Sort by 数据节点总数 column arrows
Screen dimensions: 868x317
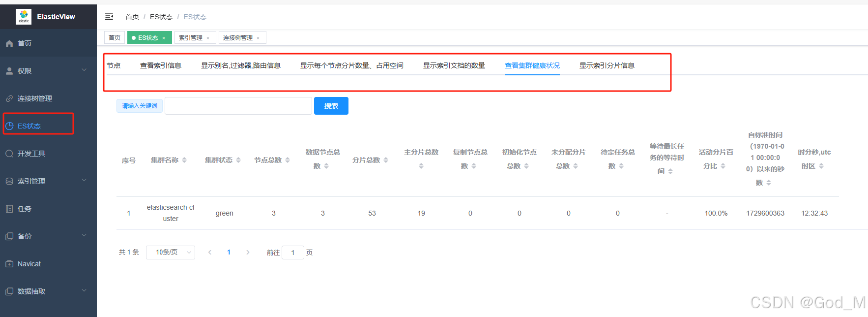pyautogui.click(x=326, y=166)
